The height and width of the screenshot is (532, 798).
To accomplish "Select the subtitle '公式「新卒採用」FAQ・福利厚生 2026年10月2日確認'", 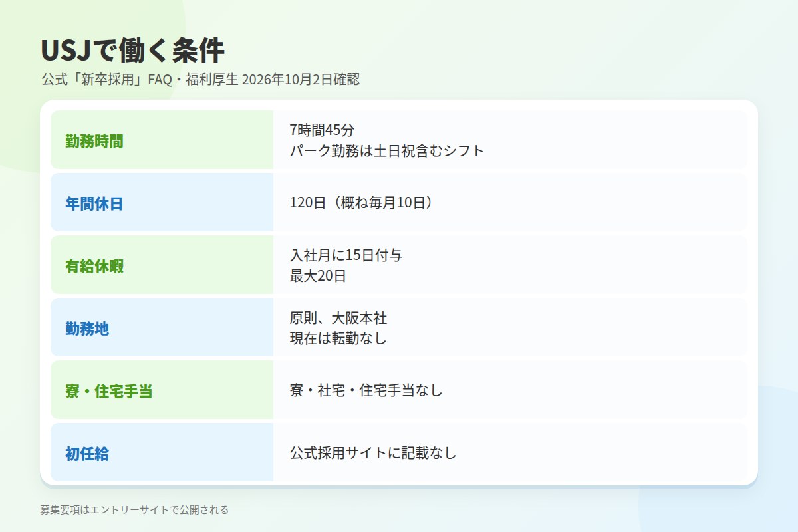I will click(200, 80).
